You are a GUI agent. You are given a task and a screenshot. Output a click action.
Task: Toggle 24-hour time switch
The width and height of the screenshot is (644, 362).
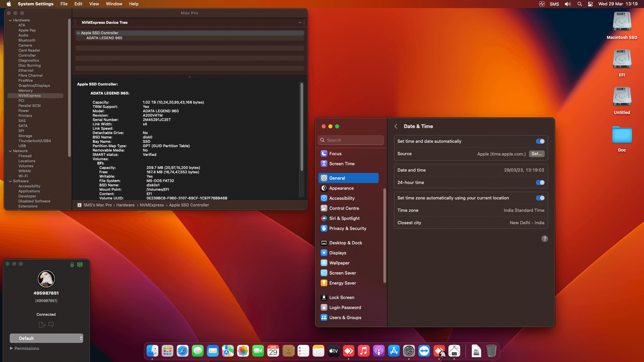[x=540, y=183]
